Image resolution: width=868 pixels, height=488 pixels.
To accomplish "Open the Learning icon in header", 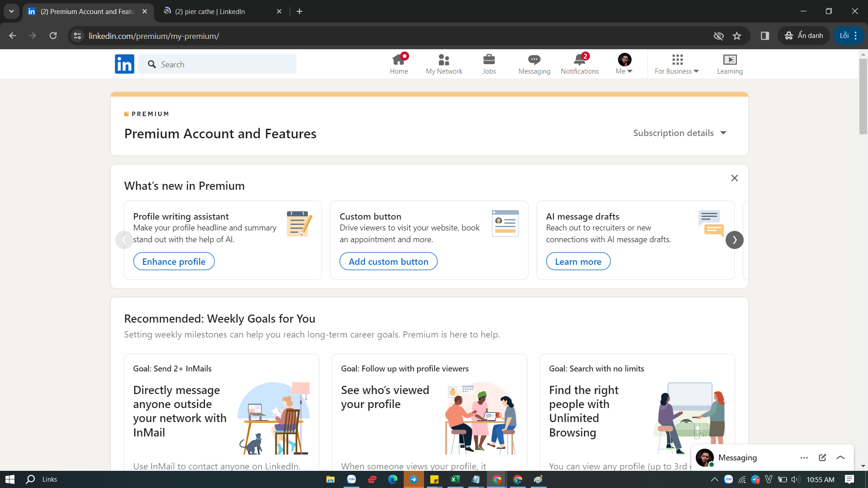I will pyautogui.click(x=730, y=64).
